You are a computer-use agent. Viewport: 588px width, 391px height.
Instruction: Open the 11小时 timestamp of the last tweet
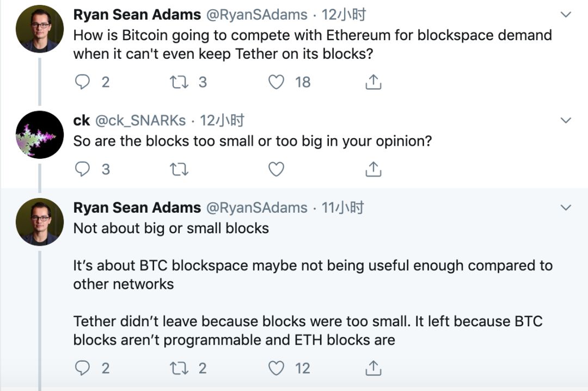tap(343, 208)
